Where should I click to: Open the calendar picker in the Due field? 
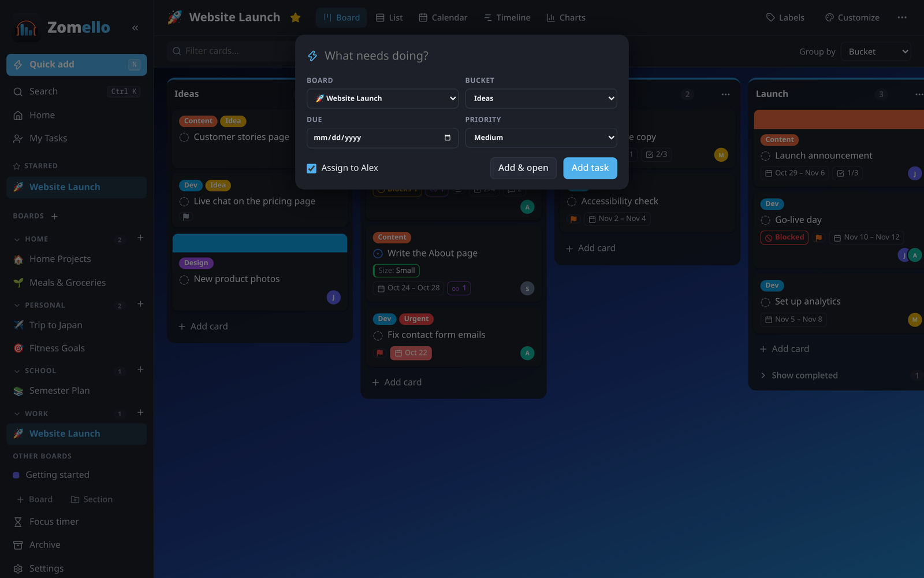tap(448, 138)
